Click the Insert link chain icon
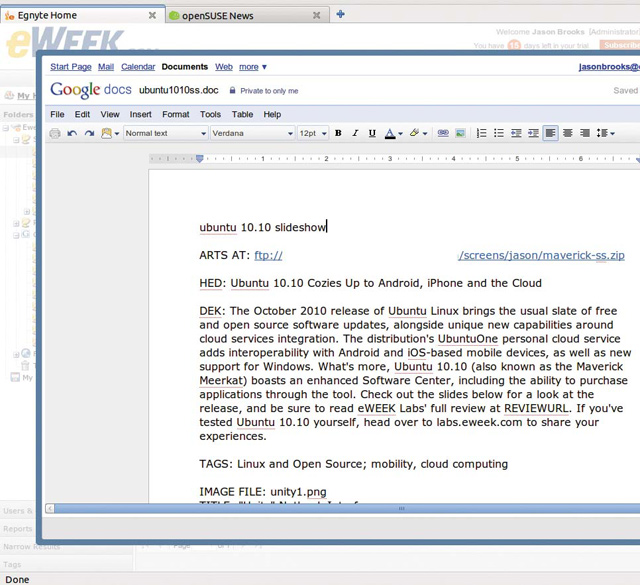 [443, 133]
